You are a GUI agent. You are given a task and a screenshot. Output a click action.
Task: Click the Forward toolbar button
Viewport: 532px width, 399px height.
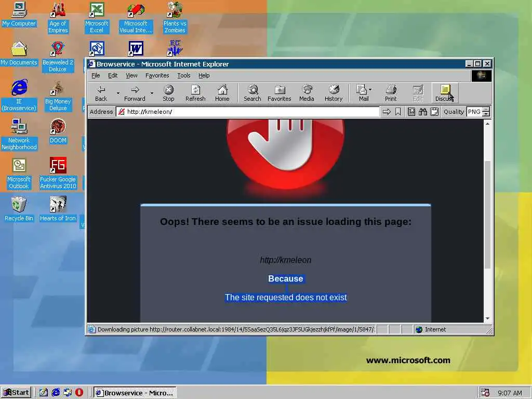[x=135, y=93]
